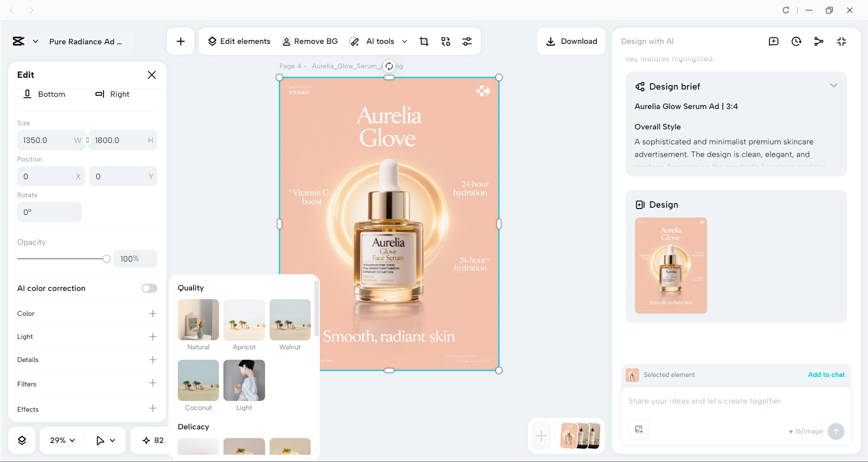
Task: Expand the Details section
Action: coord(153,360)
